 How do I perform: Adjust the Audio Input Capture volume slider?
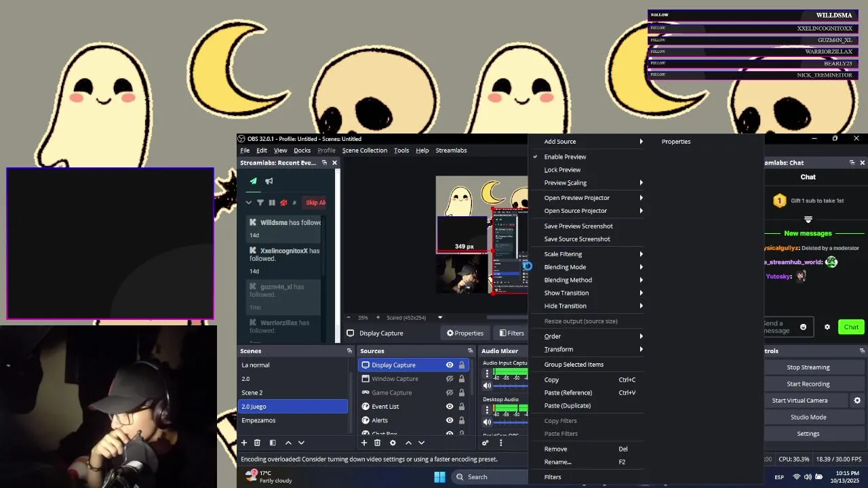click(511, 386)
